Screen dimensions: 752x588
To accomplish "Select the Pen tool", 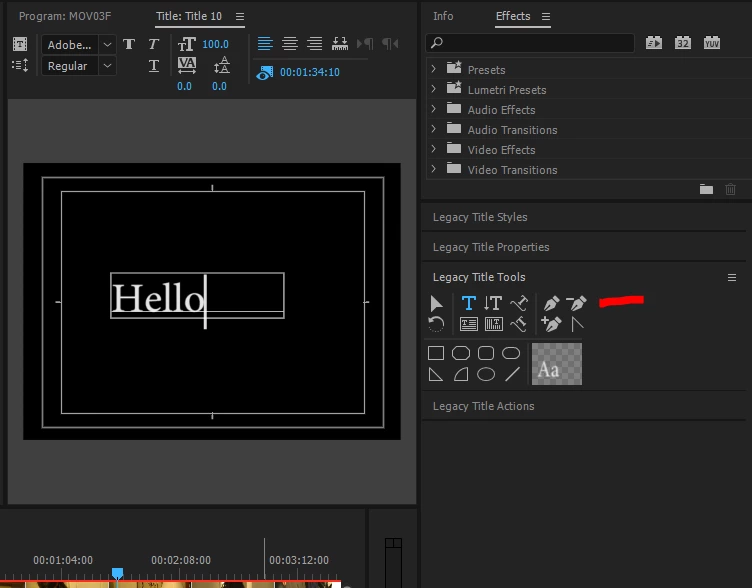I will click(x=552, y=304).
